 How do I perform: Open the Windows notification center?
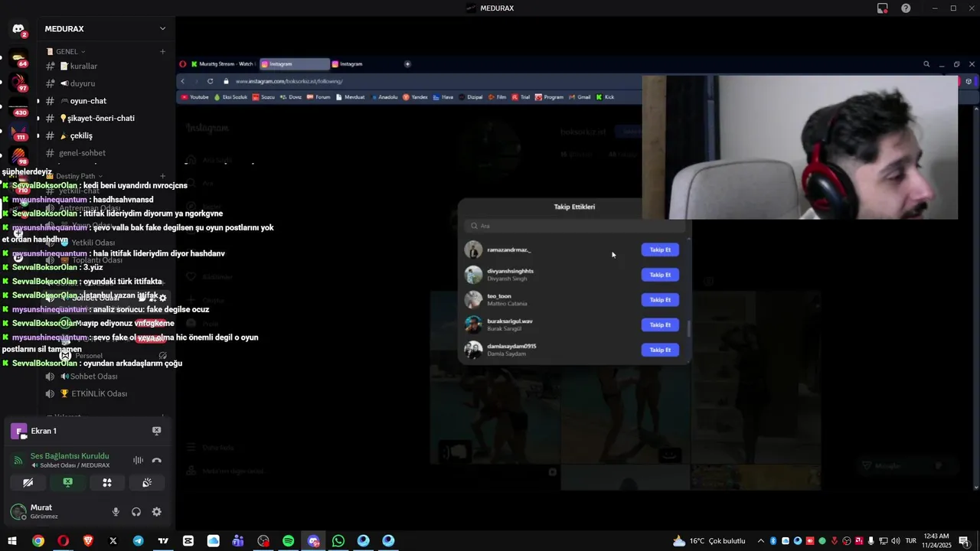(965, 541)
